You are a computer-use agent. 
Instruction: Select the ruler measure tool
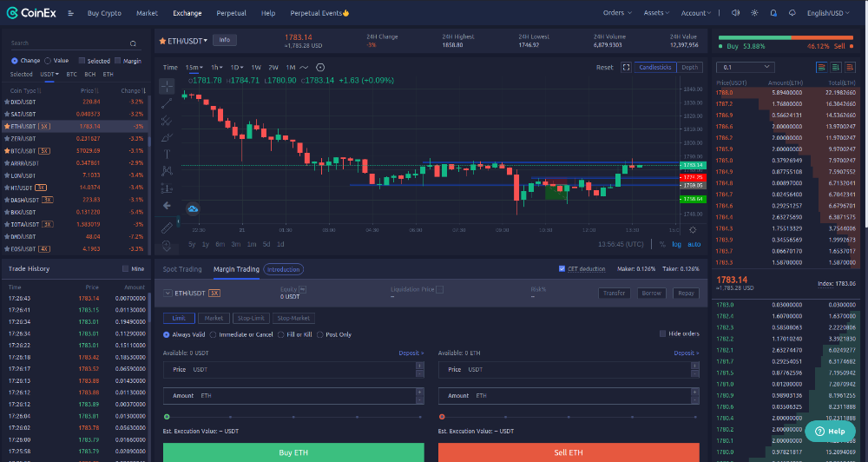pyautogui.click(x=167, y=228)
